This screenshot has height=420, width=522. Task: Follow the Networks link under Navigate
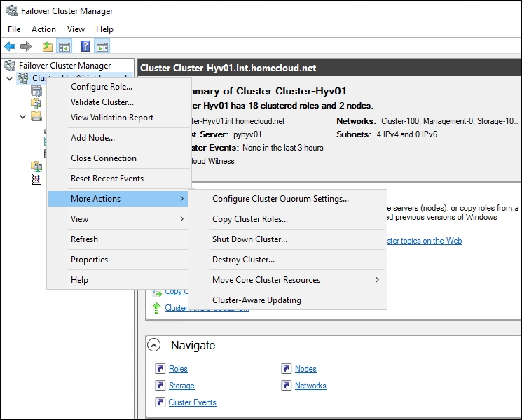pos(310,386)
